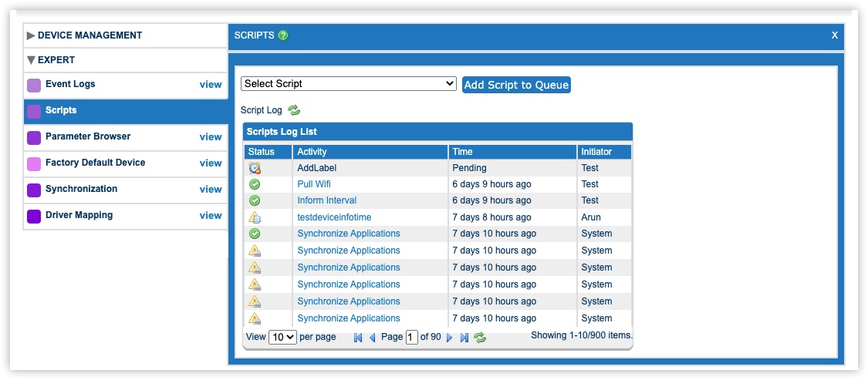Click the warning status icon for testdeviceinfotime
The height and width of the screenshot is (380, 868).
[x=255, y=217]
